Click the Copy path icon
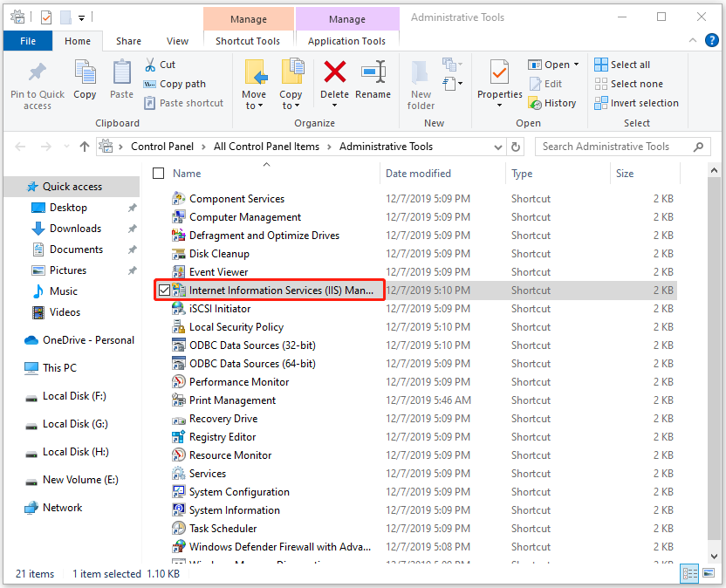 (149, 84)
